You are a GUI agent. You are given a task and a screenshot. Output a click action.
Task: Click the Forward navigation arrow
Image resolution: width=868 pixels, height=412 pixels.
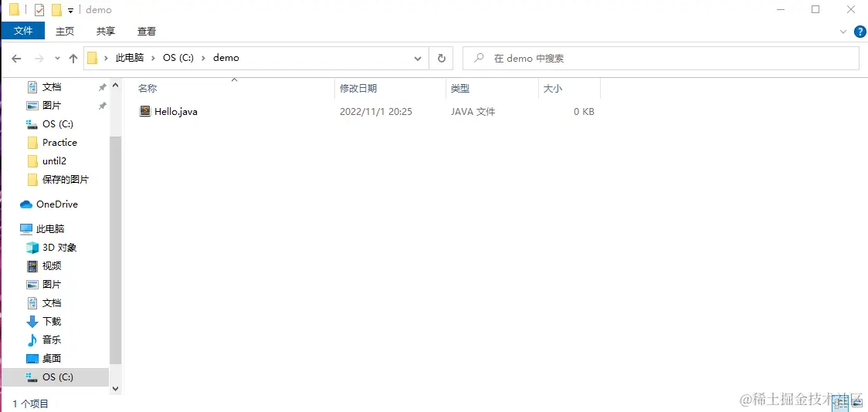point(39,58)
